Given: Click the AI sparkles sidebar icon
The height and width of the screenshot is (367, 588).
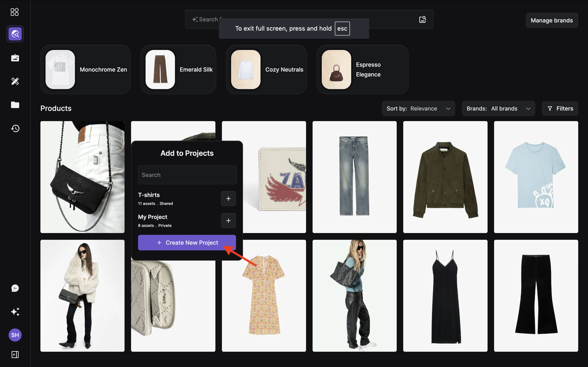Looking at the screenshot, I should click(15, 312).
